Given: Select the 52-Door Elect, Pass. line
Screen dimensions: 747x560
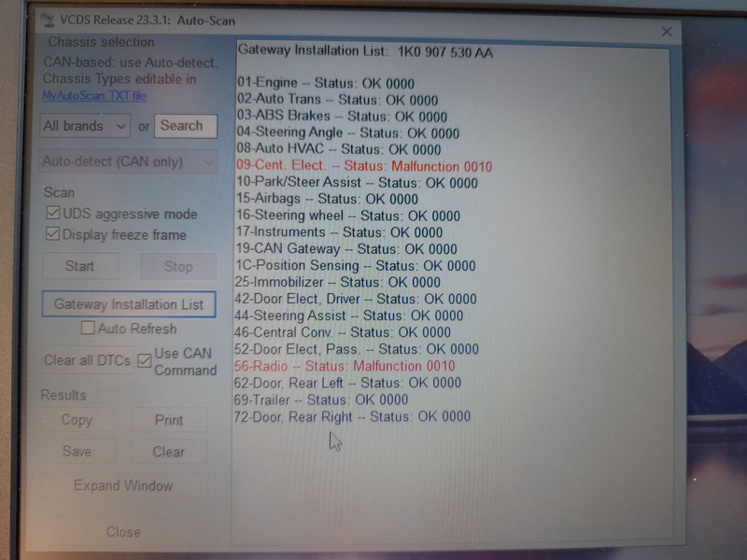Looking at the screenshot, I should (x=357, y=349).
